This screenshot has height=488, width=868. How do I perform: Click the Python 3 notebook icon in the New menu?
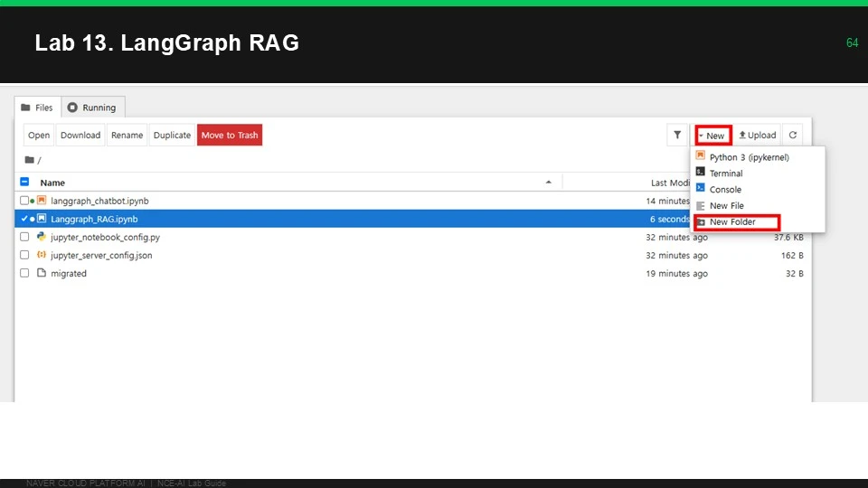(700, 156)
